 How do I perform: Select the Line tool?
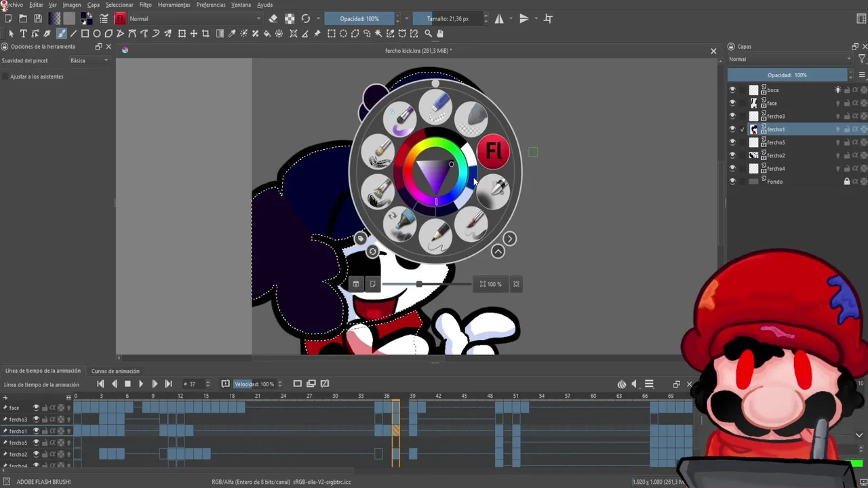(73, 33)
